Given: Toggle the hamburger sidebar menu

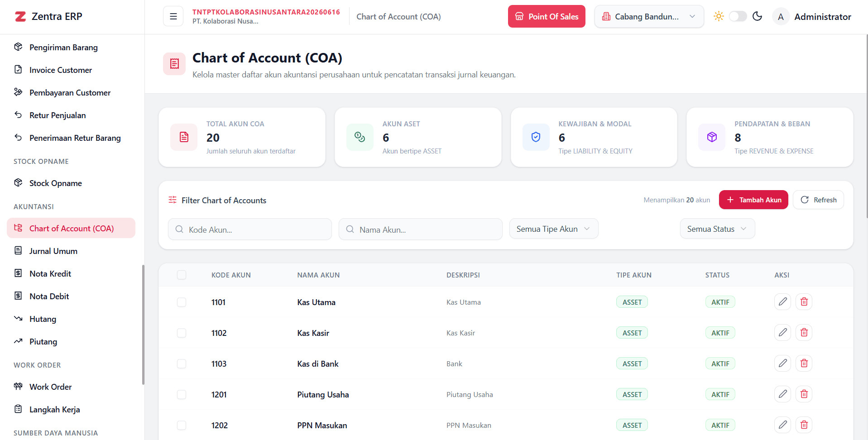Looking at the screenshot, I should click(173, 16).
